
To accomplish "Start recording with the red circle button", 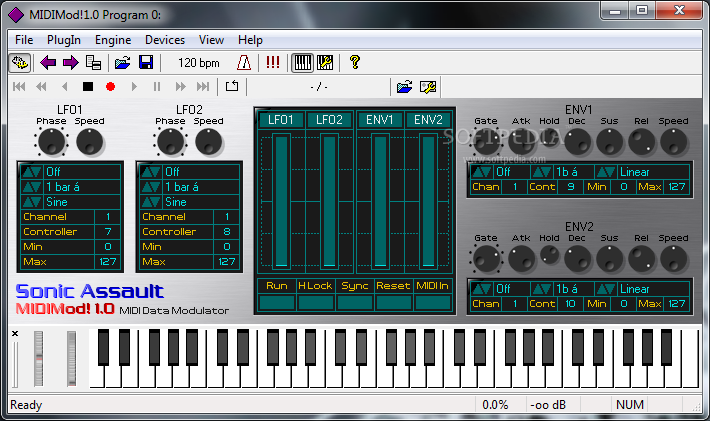I will click(x=110, y=86).
